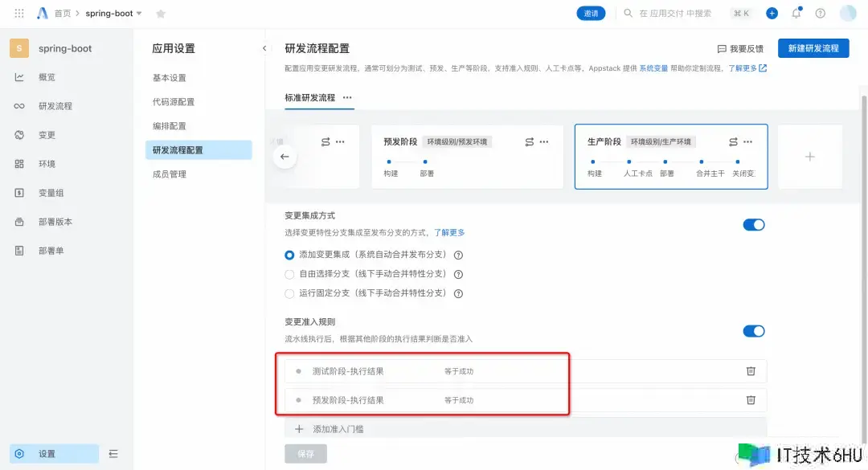Toggle the 变更集成方式 switch
This screenshot has width=868, height=470.
[754, 225]
